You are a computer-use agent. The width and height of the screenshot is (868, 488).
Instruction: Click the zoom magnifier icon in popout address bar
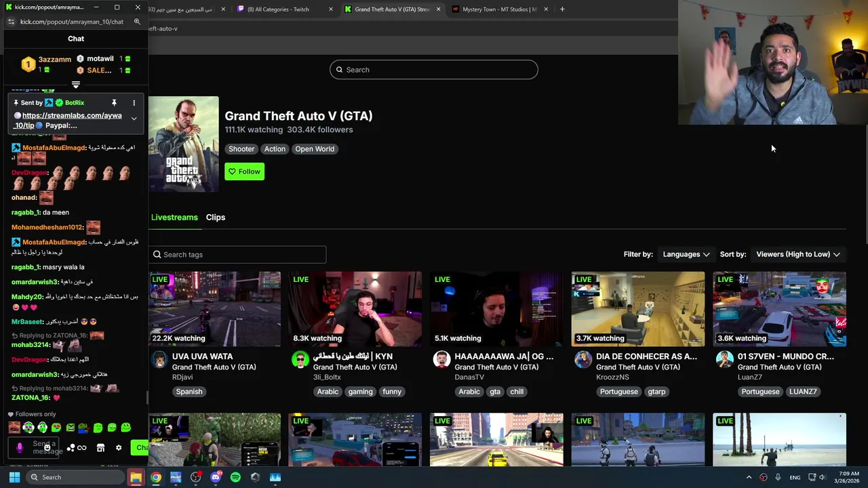pyautogui.click(x=137, y=22)
